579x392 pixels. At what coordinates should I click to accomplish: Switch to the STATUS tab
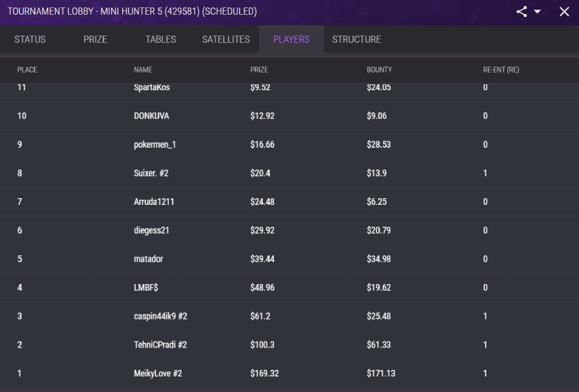click(30, 39)
